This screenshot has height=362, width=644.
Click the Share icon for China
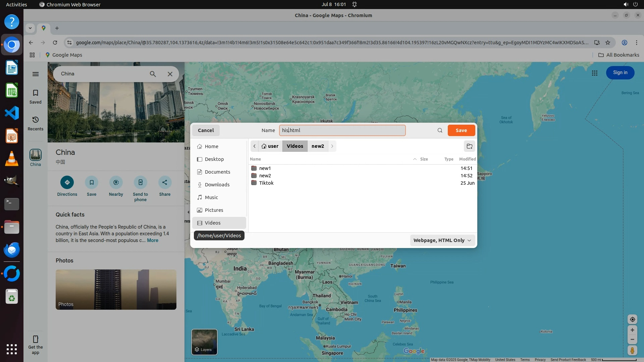pyautogui.click(x=165, y=182)
